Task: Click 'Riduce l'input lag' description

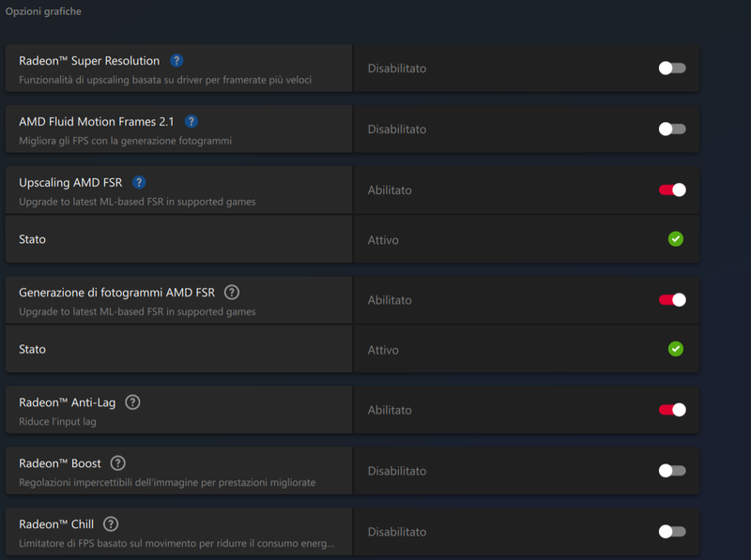Action: (x=57, y=422)
